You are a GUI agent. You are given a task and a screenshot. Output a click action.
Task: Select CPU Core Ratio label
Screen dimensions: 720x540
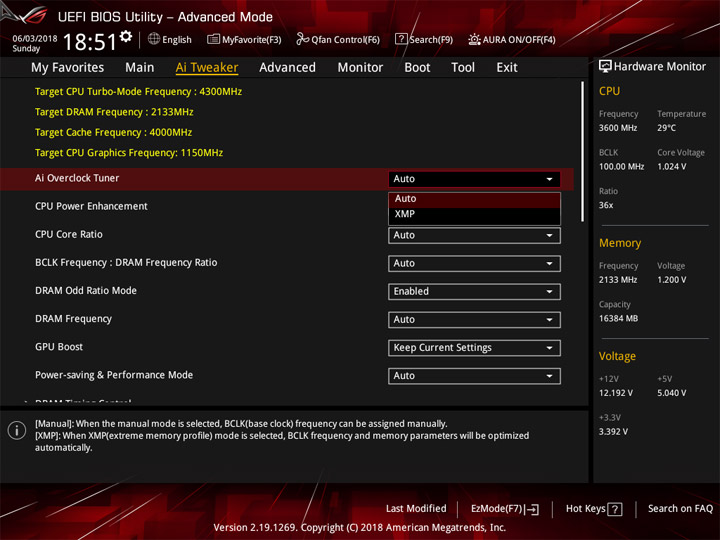click(69, 234)
